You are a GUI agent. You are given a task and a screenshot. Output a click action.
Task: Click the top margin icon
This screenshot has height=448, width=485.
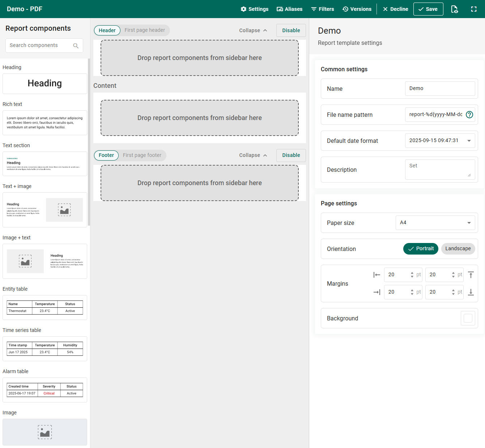pos(471,275)
